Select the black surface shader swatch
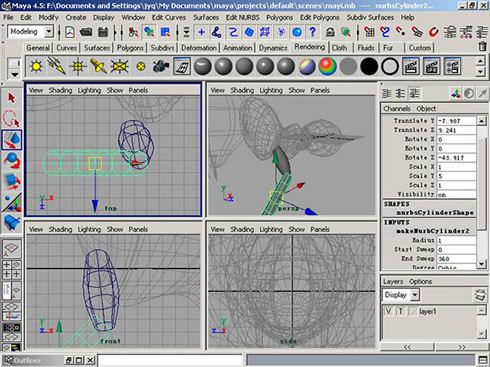This screenshot has height=367, width=490. click(x=369, y=66)
